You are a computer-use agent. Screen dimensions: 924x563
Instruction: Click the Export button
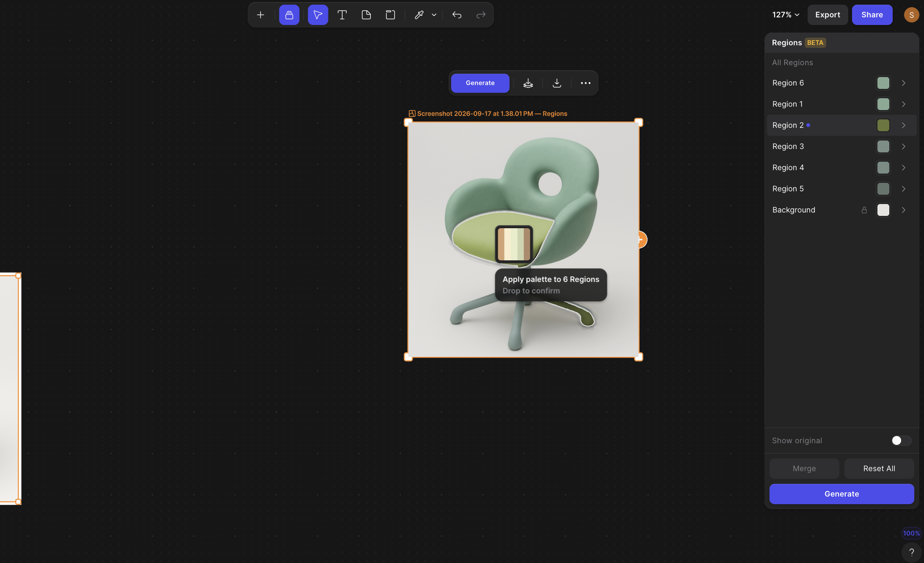pos(827,15)
